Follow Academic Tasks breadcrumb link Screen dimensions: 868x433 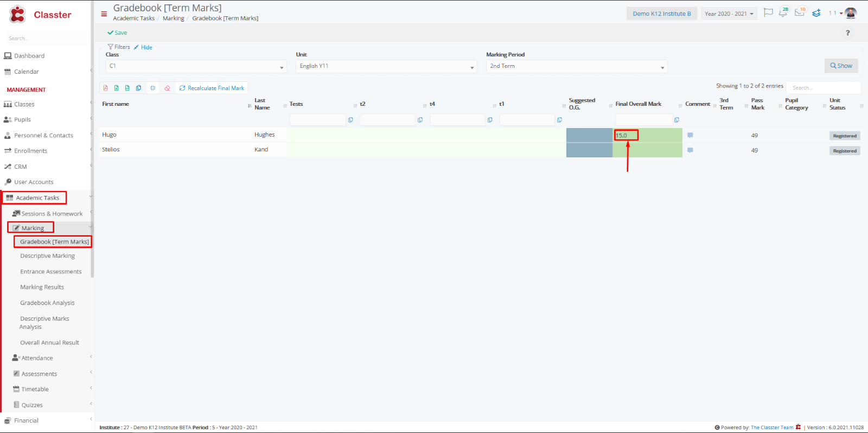(x=133, y=18)
